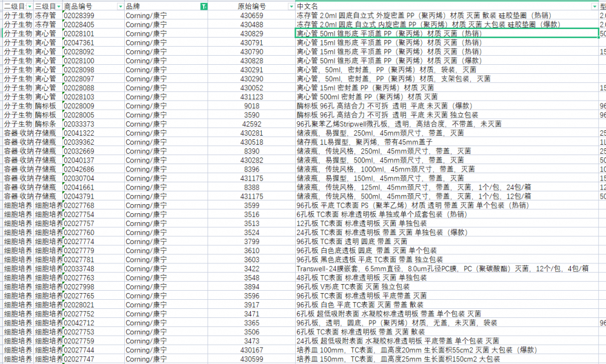Select the Transwell-24膜嵌套 name cell

coord(447,268)
